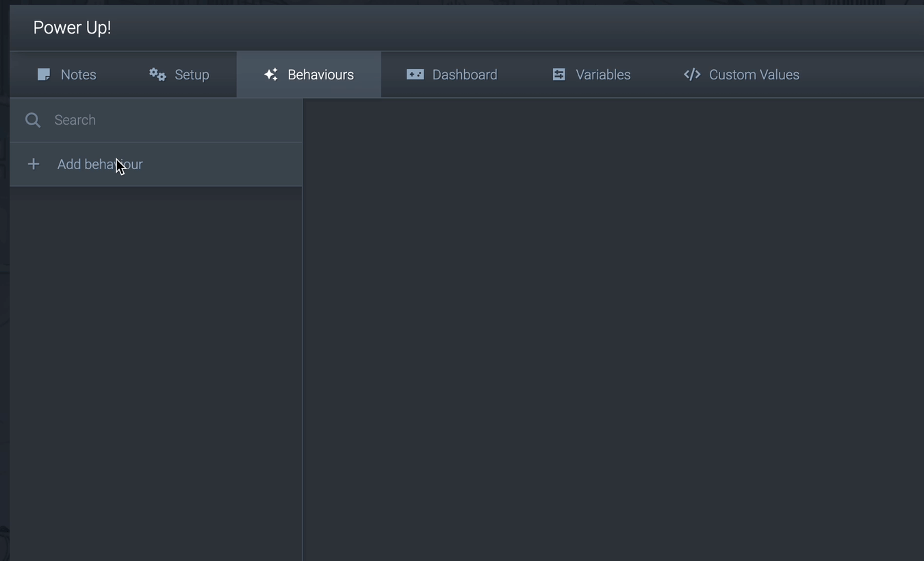Click the Notes page icon
Image resolution: width=924 pixels, height=561 pixels.
(x=44, y=74)
